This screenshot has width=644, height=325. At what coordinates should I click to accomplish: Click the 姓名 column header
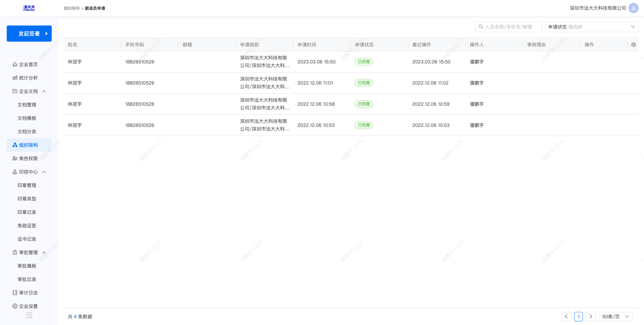[72, 45]
